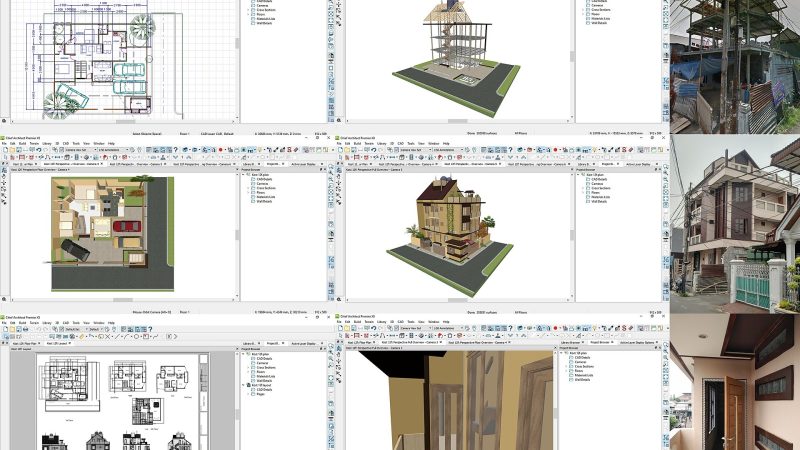Click New Plan icon in middle-left window
Viewport: 800px width, 450px height.
6,149
